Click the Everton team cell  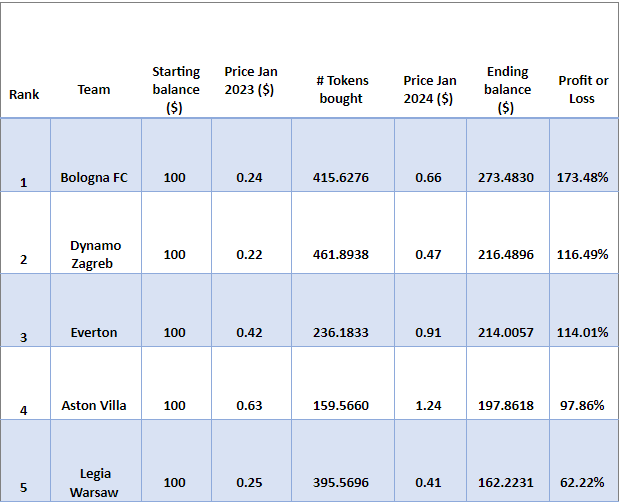tap(94, 333)
